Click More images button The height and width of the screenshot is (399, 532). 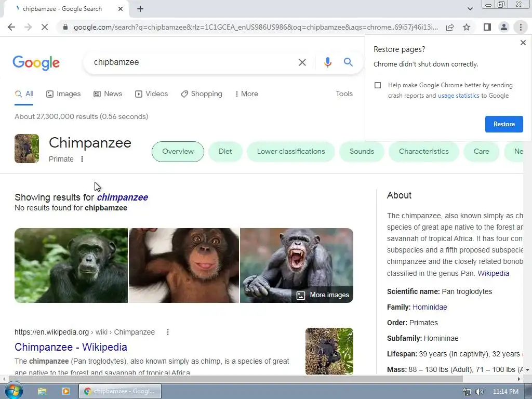click(322, 295)
